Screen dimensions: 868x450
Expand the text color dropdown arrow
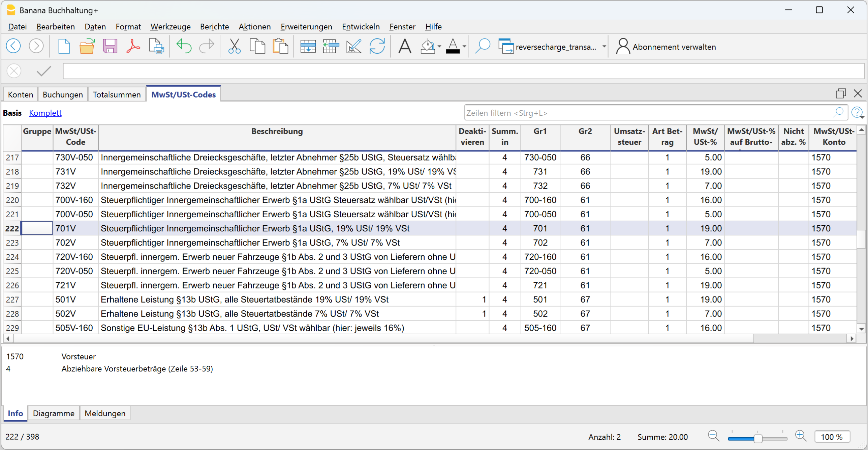[465, 47]
